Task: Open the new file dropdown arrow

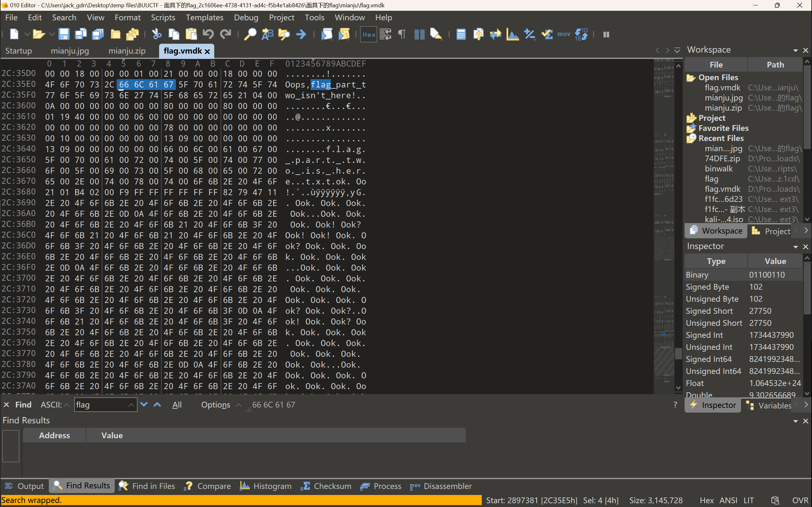Action: 28,34
